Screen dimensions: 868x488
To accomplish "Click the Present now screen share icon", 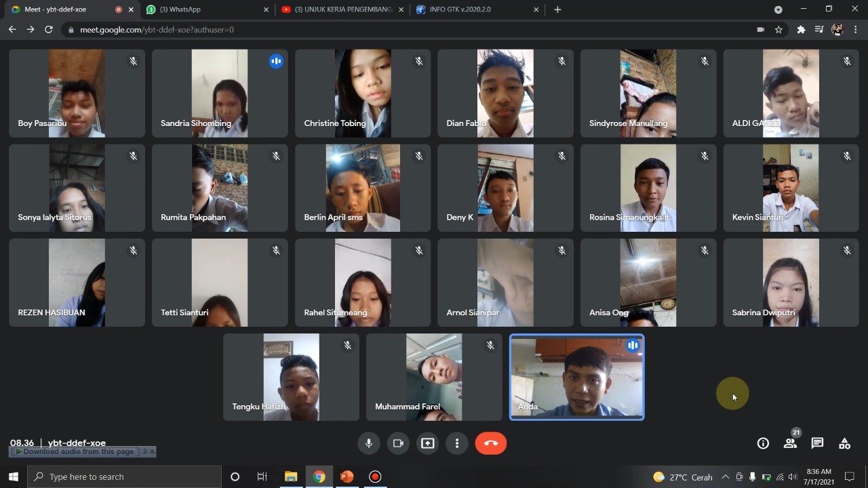I will tap(427, 443).
